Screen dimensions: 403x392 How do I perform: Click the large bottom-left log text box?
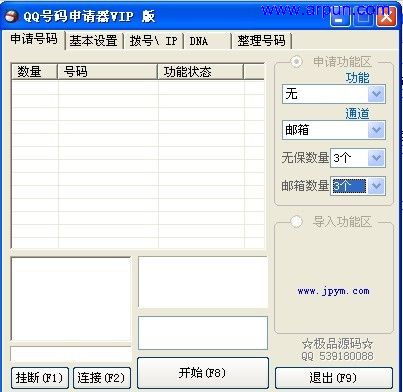tap(71, 299)
